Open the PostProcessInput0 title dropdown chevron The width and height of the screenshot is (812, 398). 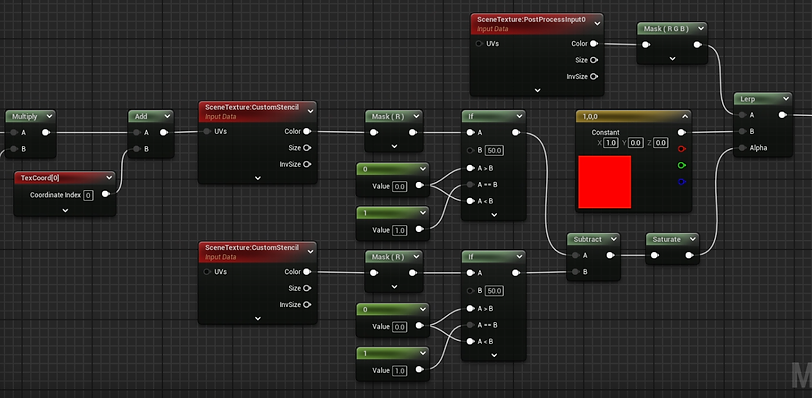(x=597, y=23)
